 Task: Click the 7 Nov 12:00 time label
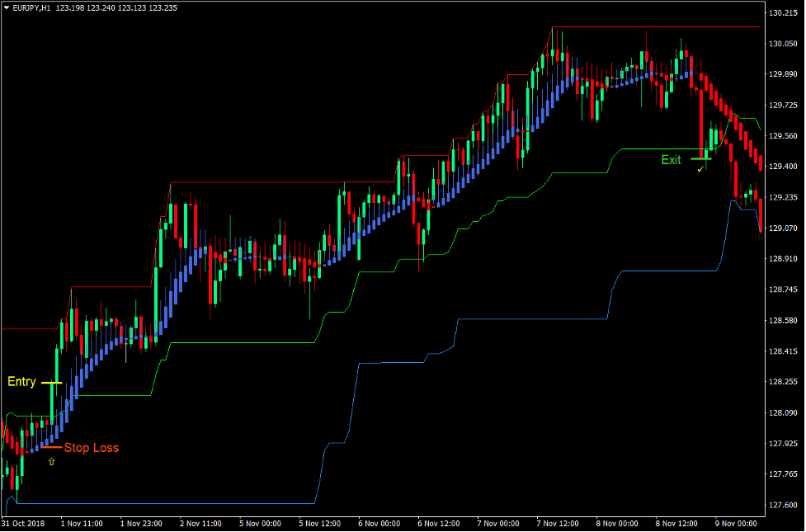click(559, 523)
